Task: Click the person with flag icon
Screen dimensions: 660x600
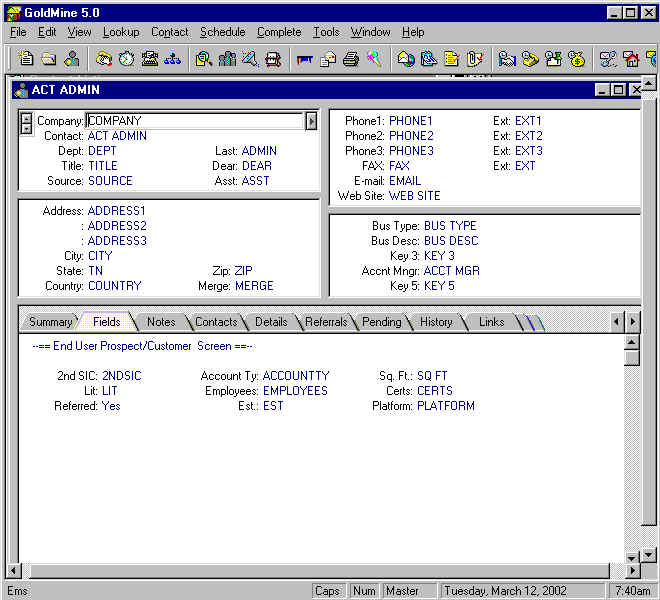Action: pyautogui.click(x=553, y=59)
